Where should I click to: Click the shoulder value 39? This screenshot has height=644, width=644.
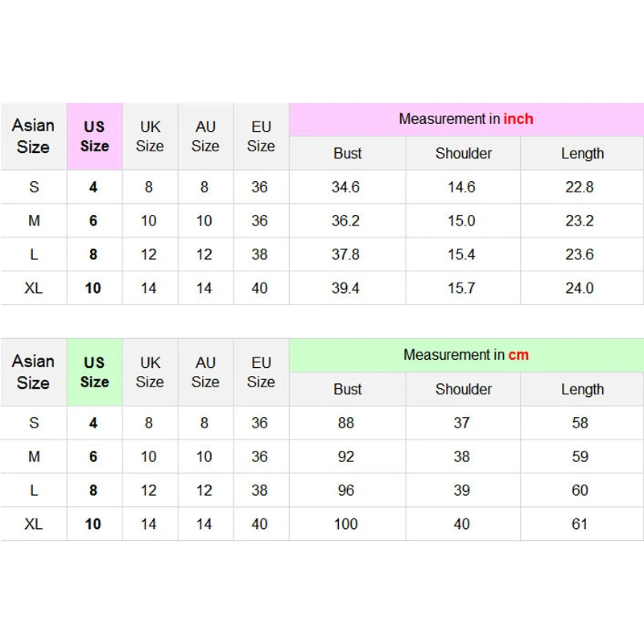[x=461, y=490]
